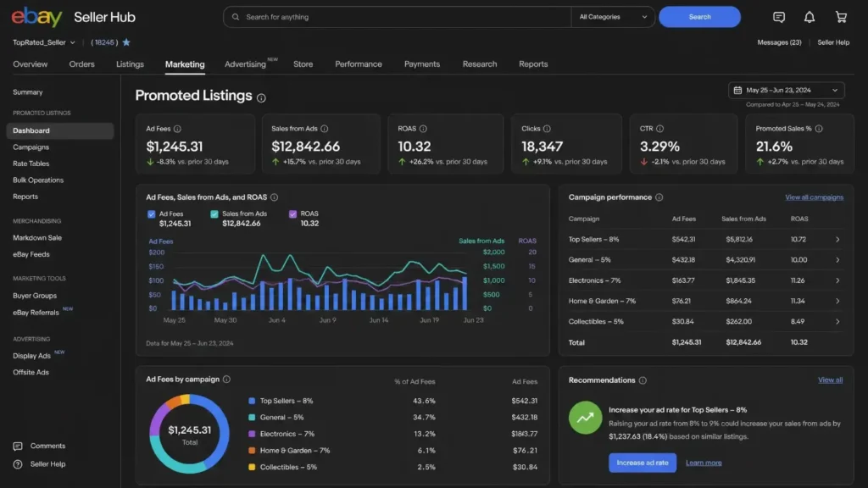Open Bulk Operations in the sidebar
The width and height of the screenshot is (868, 488).
point(38,180)
